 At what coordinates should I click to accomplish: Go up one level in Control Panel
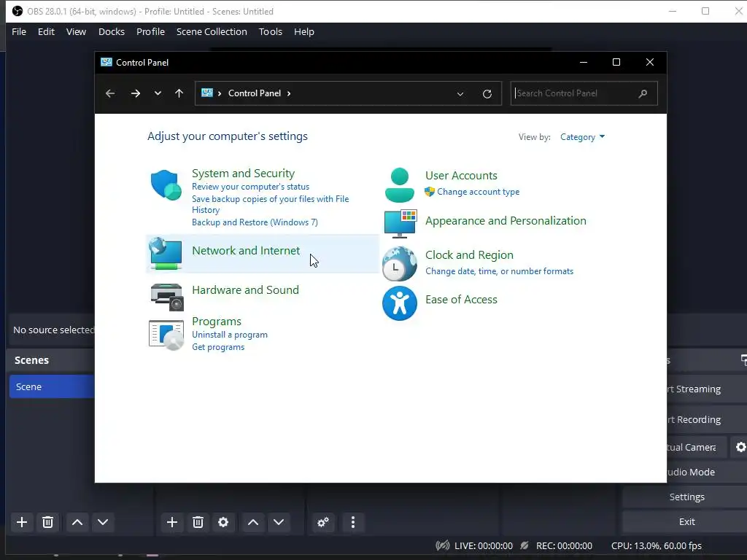[x=179, y=93]
